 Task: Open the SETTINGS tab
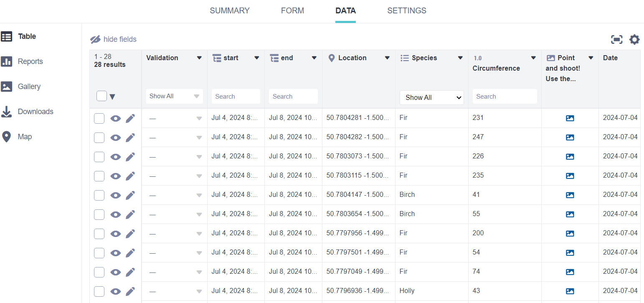point(406,10)
